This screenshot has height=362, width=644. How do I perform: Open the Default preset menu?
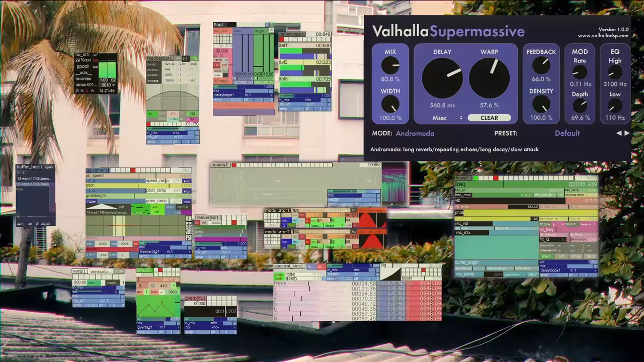[567, 133]
